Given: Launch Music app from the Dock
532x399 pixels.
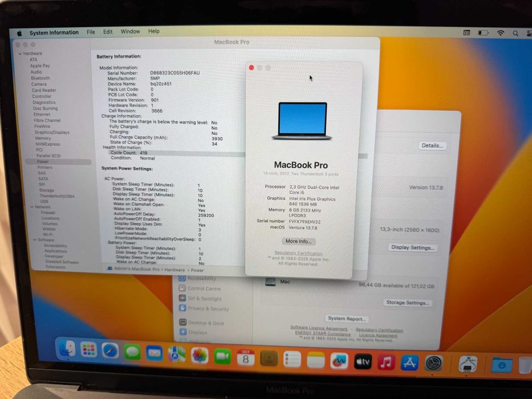Looking at the screenshot, I should tap(386, 363).
